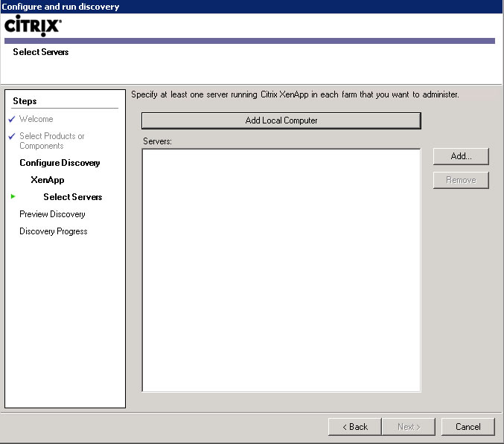Cancel the discovery wizard

(468, 427)
